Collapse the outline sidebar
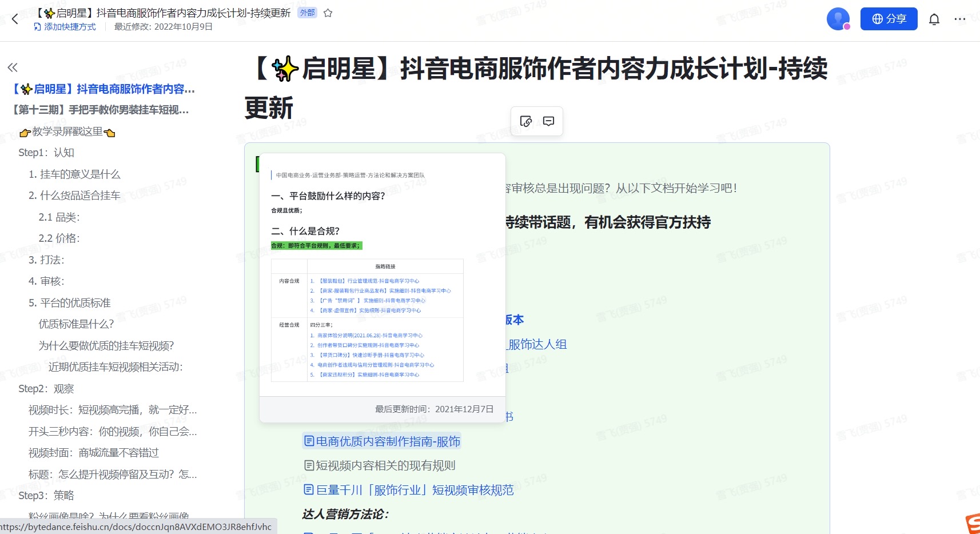Viewport: 980px width, 534px height. (x=13, y=67)
